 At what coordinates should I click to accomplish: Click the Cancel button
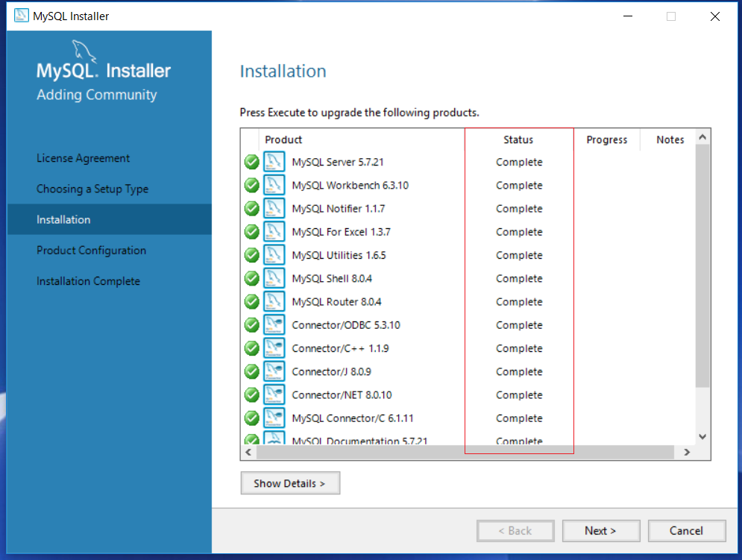click(686, 530)
